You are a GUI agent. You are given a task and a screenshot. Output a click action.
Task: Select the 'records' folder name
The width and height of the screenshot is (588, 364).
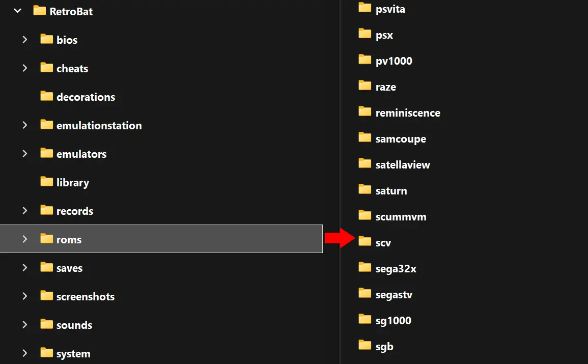(75, 211)
